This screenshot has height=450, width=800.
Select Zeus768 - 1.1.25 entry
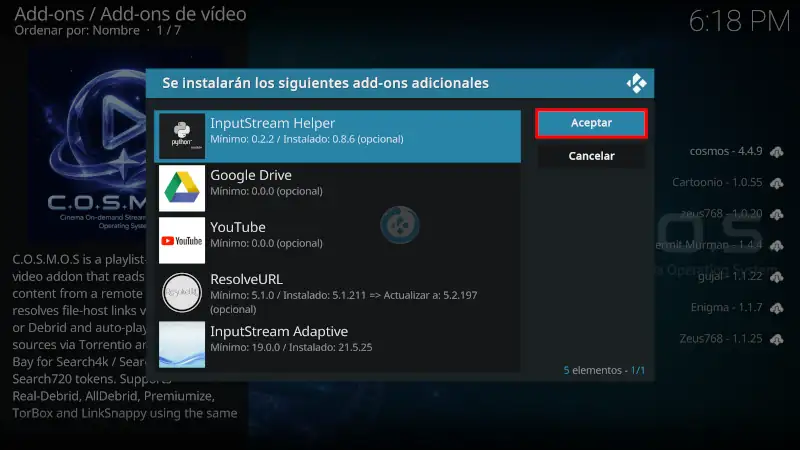coord(721,339)
